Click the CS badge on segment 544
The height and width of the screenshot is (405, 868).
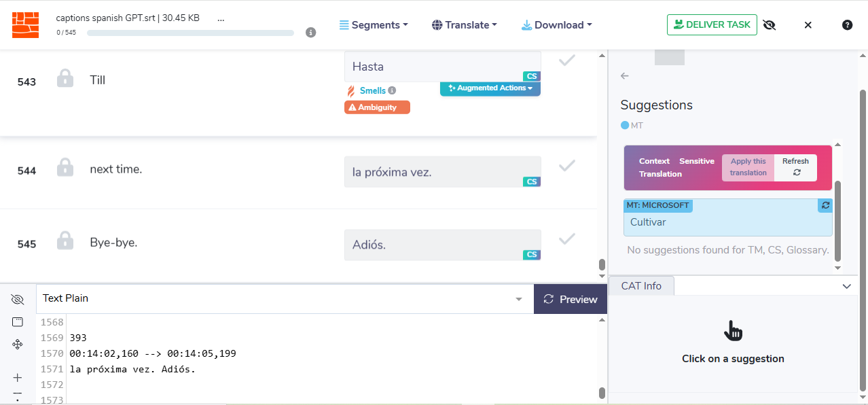(532, 181)
